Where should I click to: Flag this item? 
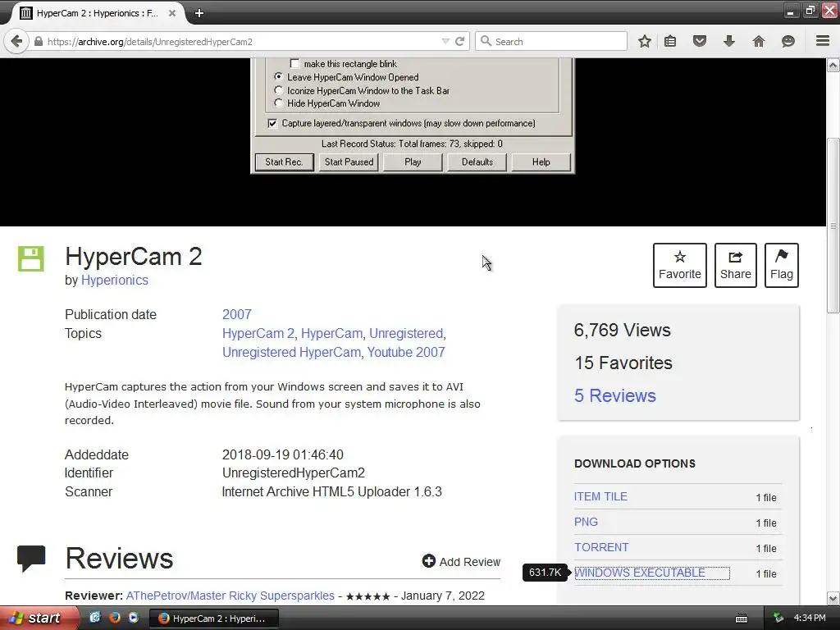782,265
